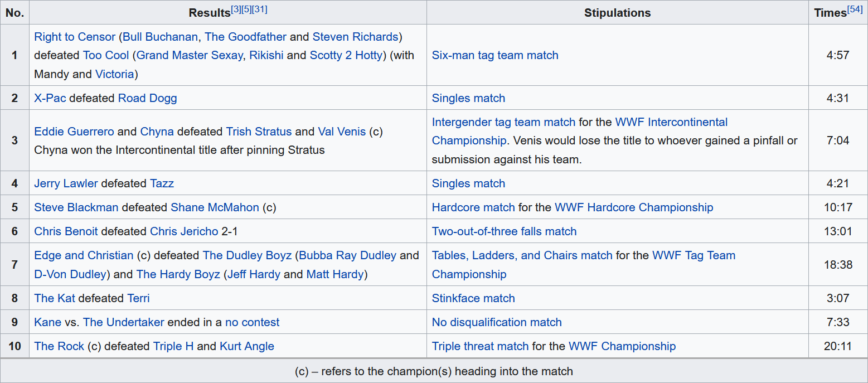Click citation 54 beside Times header
This screenshot has width=868, height=383.
click(855, 9)
